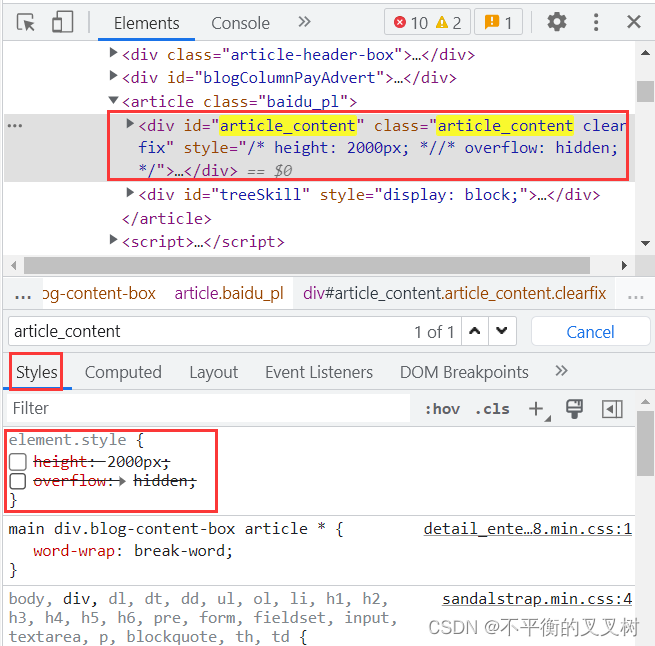Select the Styles tab
Viewport: 655px width, 646px height.
click(37, 372)
